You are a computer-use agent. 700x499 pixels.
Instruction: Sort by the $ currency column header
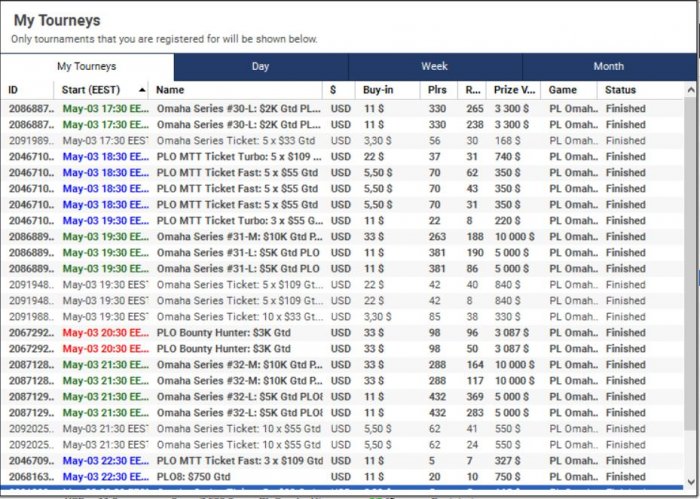pyautogui.click(x=338, y=90)
